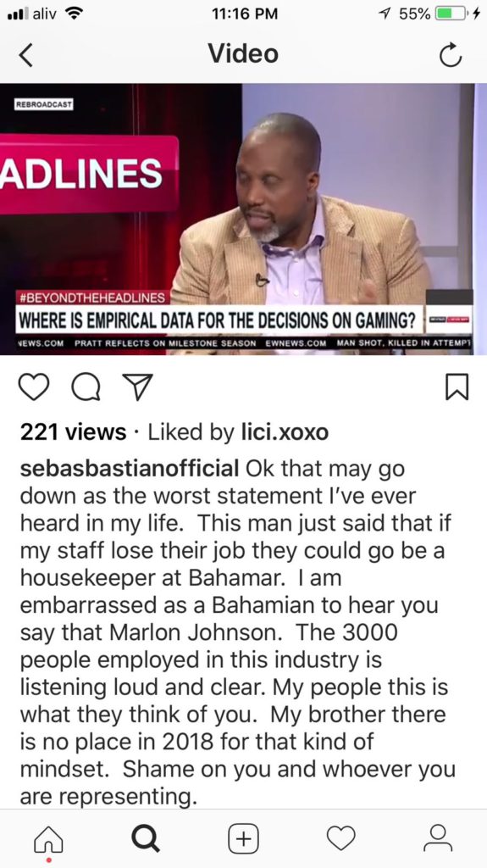The width and height of the screenshot is (487, 868).
Task: Open lici.xoxo profile in Liked by
Action: (x=285, y=432)
